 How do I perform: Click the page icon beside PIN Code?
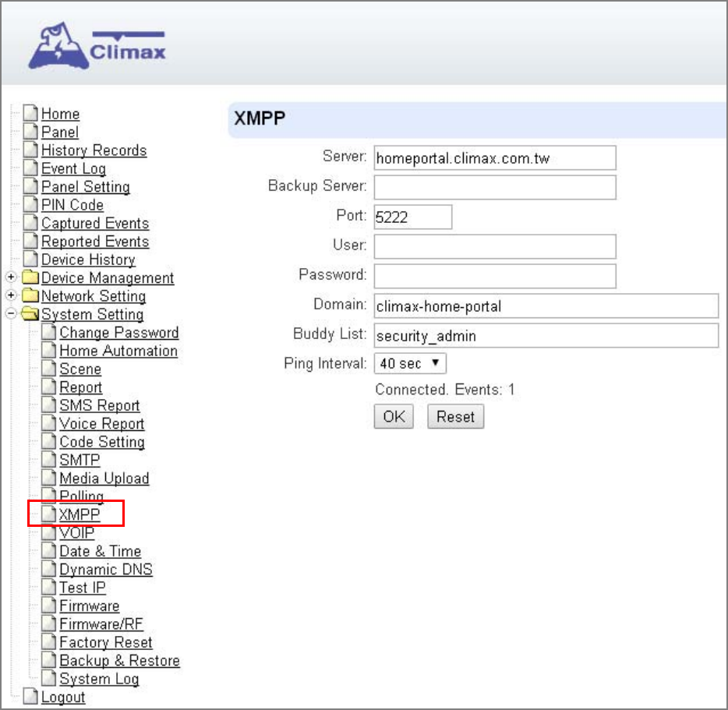coord(30,204)
